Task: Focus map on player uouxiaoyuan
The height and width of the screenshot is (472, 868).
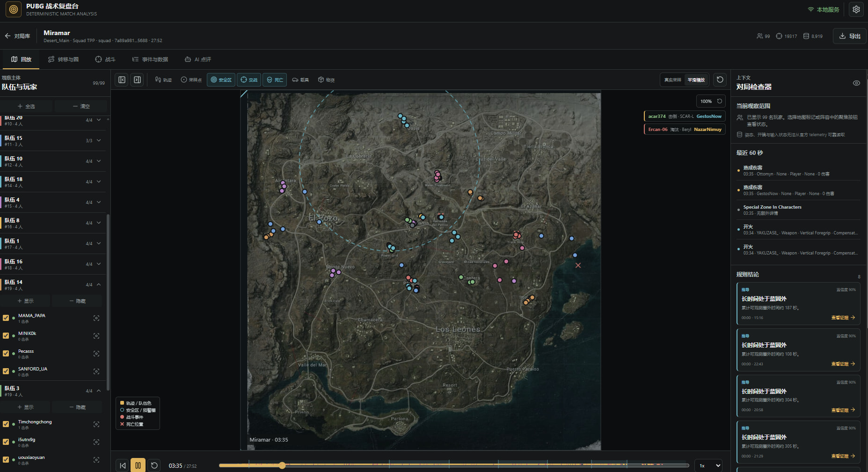Action: point(96,460)
